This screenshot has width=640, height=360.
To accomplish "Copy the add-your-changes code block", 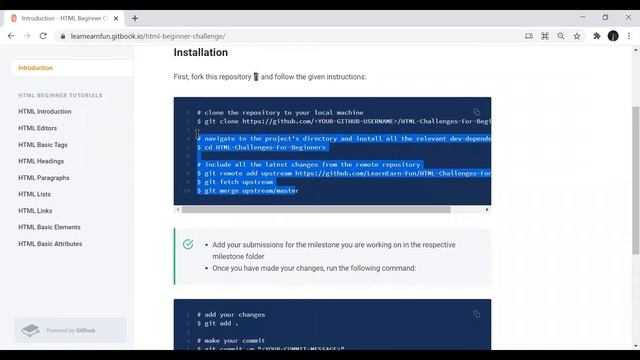I will click(x=476, y=314).
